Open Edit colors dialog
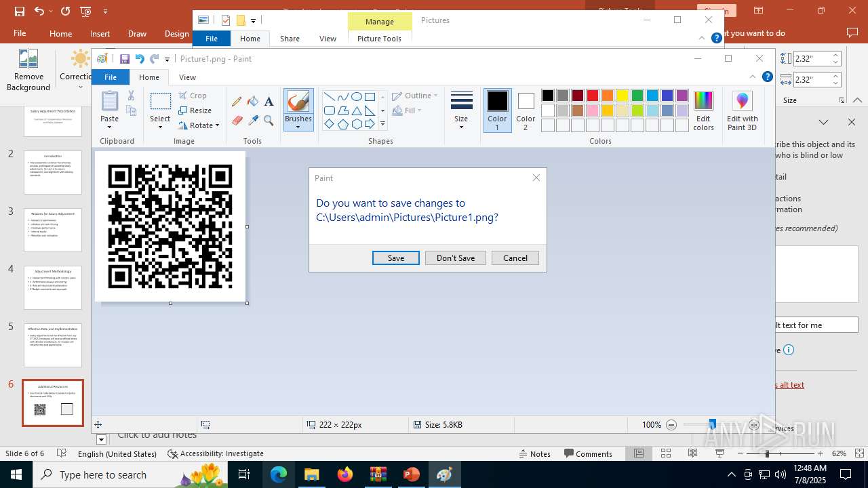Image resolution: width=868 pixels, height=488 pixels. (x=703, y=110)
